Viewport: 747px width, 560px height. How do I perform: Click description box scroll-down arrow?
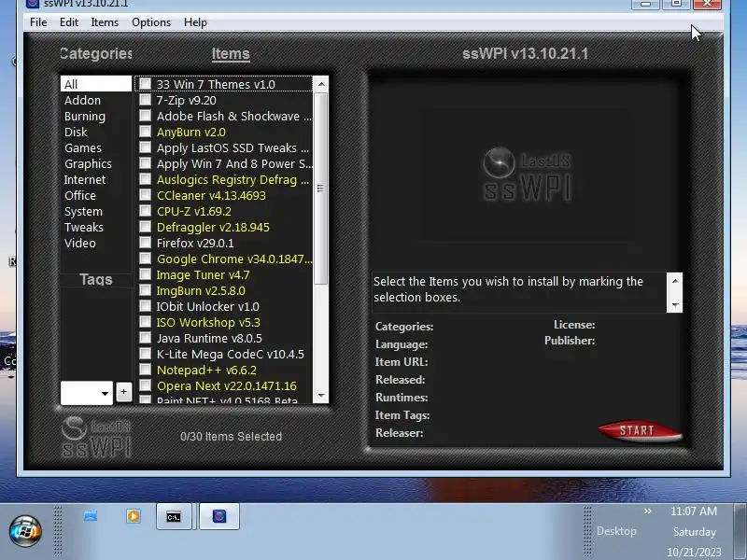(675, 305)
